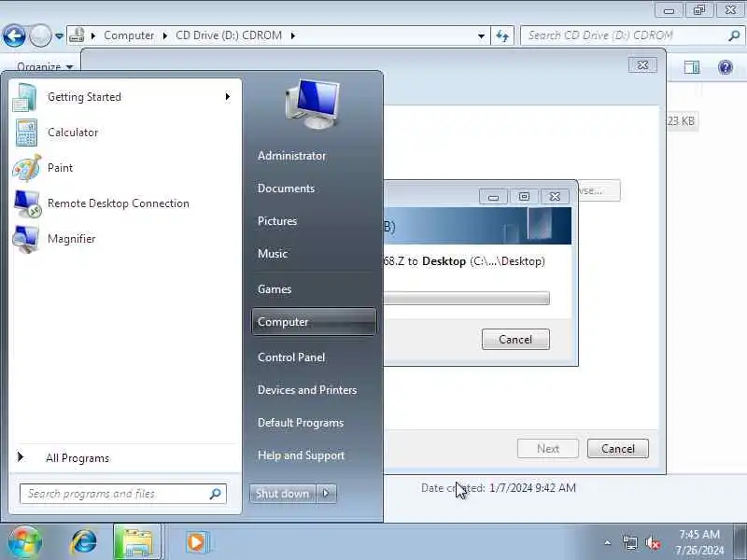Open Paint from the Start menu
The image size is (747, 560).
pos(123,168)
